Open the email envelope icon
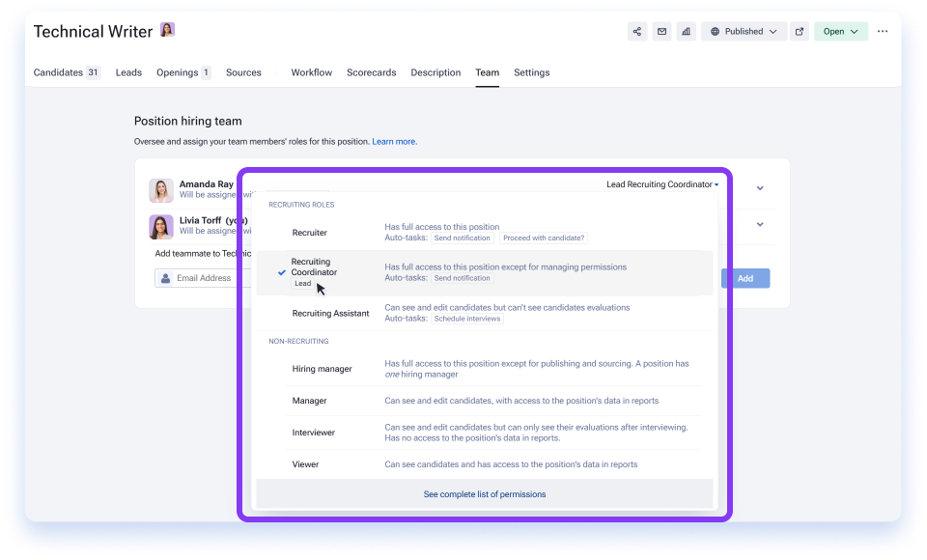The width and height of the screenshot is (927, 560). tap(661, 31)
